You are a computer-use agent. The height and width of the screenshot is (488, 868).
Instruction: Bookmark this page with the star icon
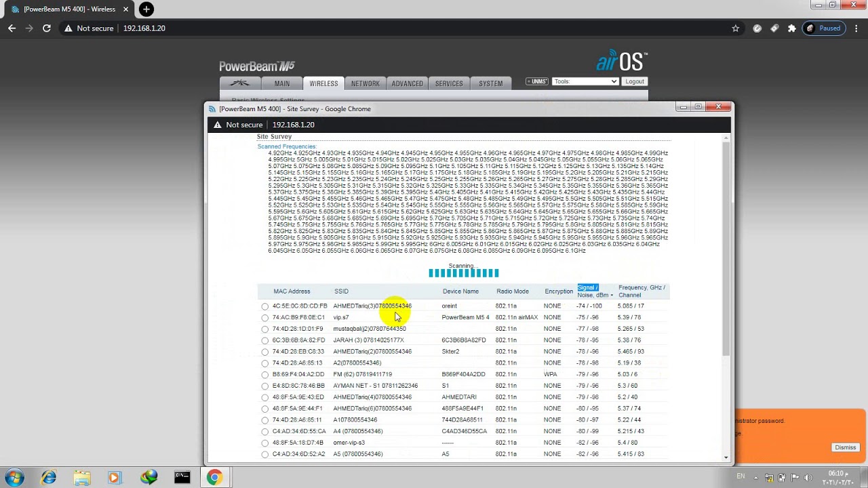(736, 28)
